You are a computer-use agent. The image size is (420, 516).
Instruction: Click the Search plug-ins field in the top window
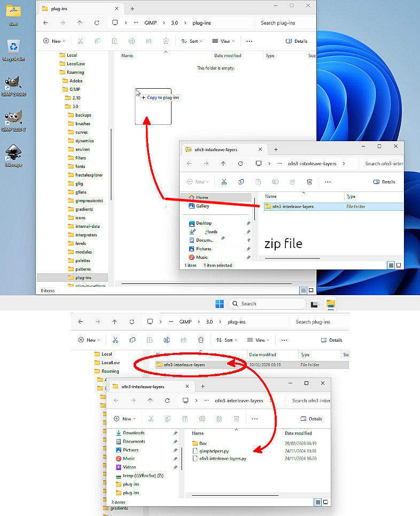[x=285, y=22]
